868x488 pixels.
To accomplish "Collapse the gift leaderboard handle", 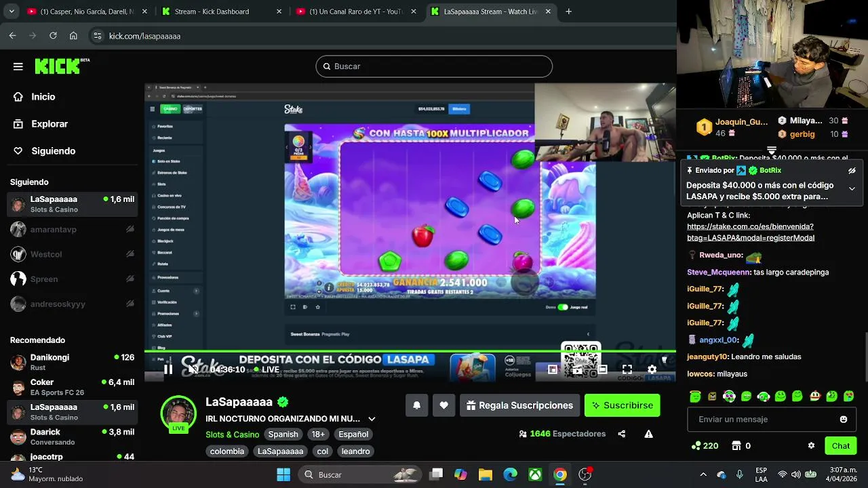I will tap(772, 150).
